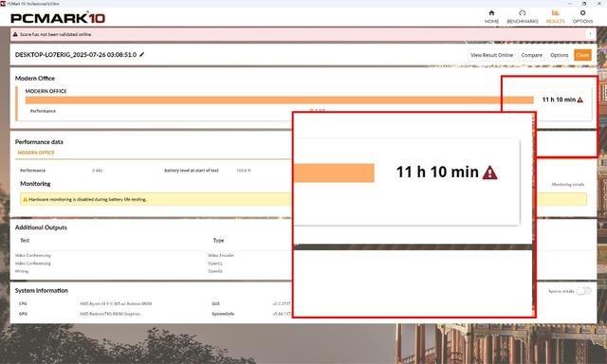
Task: Close the result with orange Close button
Action: coord(582,55)
